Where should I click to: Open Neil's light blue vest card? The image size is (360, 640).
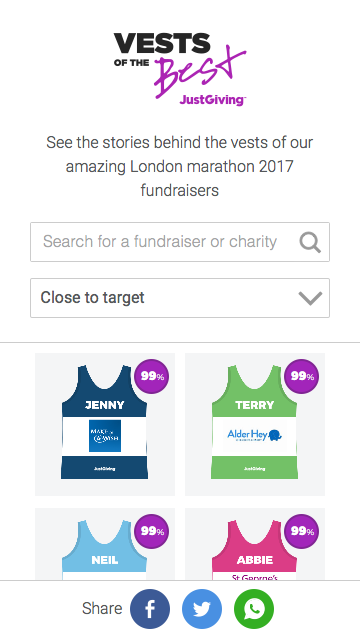(105, 544)
